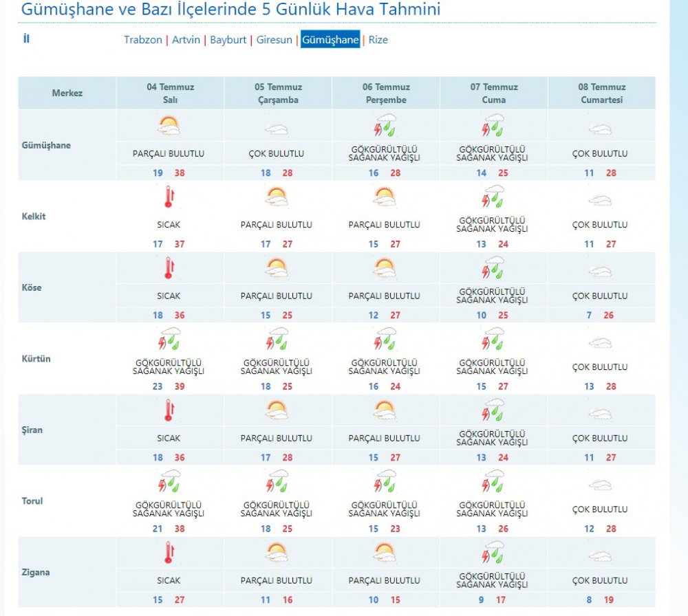Open the Artvin province link
688x616 pixels.
coord(186,40)
